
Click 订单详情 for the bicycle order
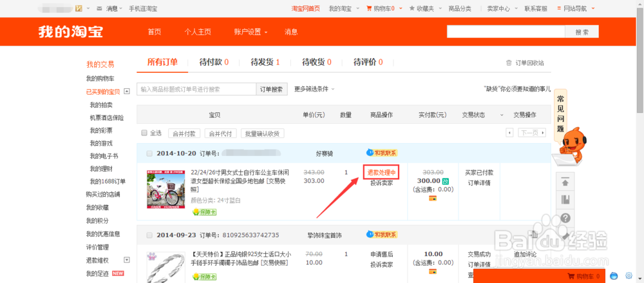pos(479,183)
